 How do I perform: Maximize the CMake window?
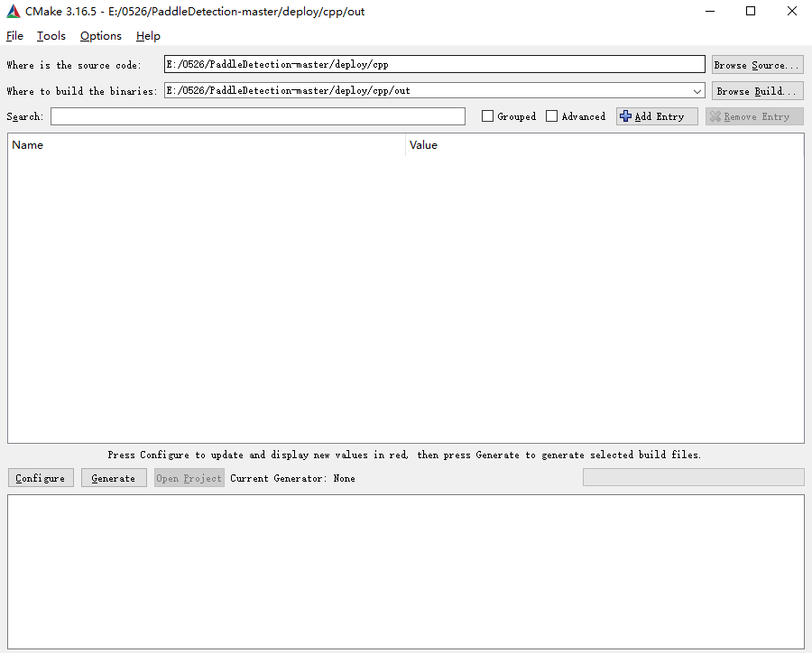751,12
